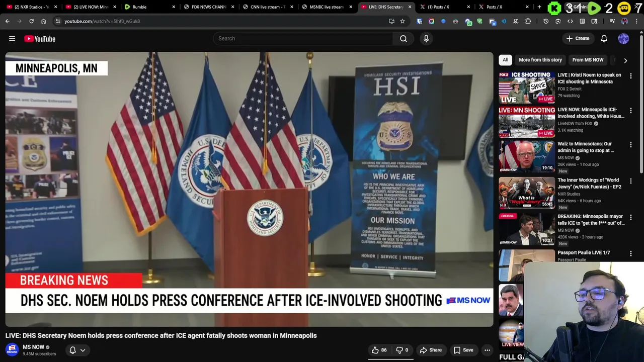644x362 pixels.
Task: Open Passport Paulie LIVE 1/7 video
Action: point(584,253)
